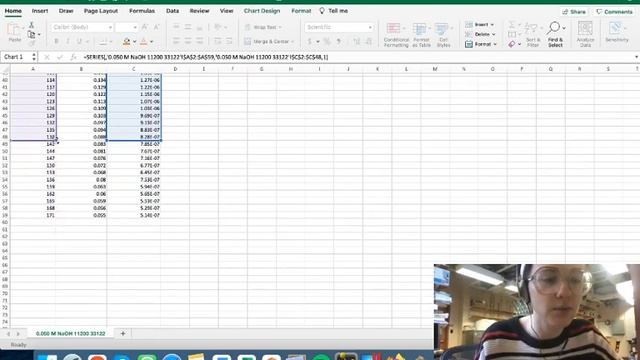Switch to the Chart Design tab
Image resolution: width=640 pixels, height=360 pixels.
click(262, 11)
